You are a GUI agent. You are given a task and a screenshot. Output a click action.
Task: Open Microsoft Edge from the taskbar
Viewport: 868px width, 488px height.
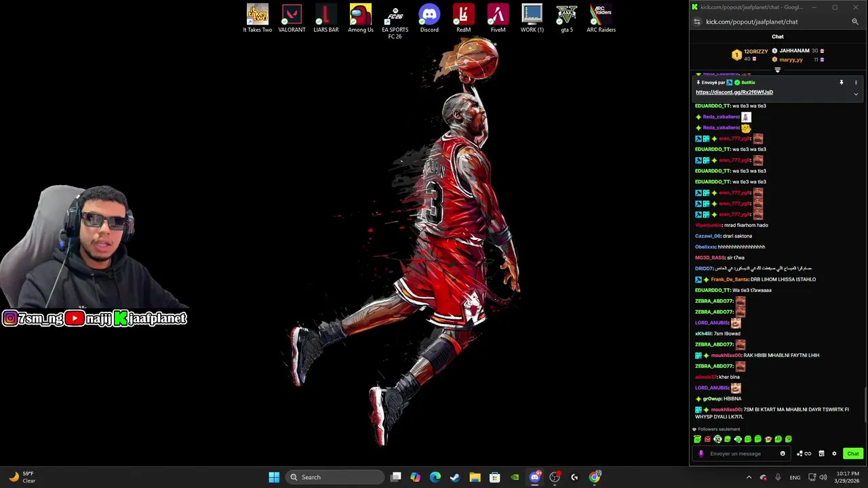coord(435,477)
